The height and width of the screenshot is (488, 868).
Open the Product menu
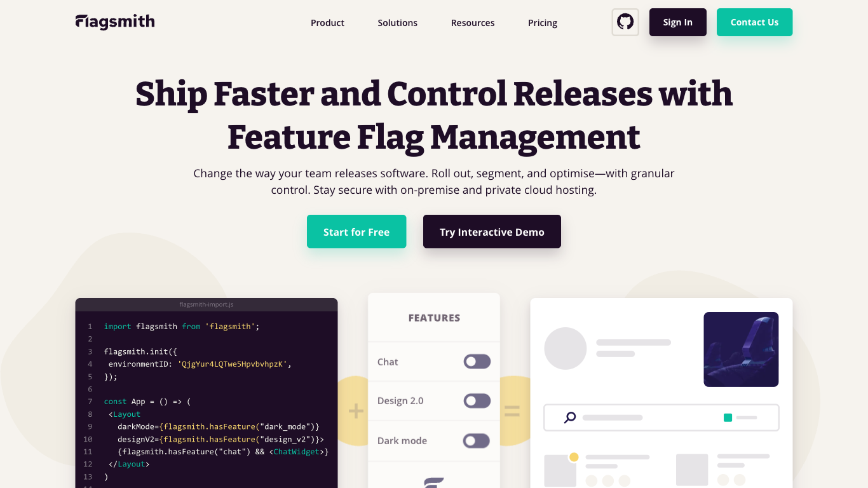point(327,23)
